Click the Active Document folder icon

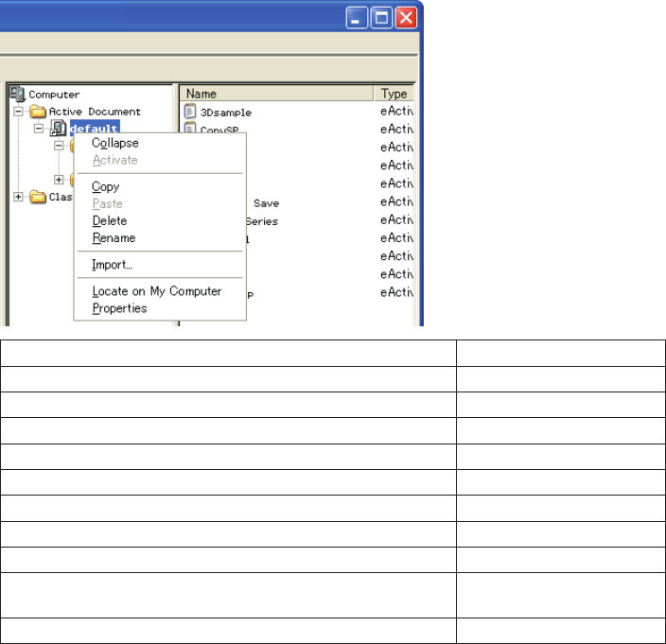38,112
